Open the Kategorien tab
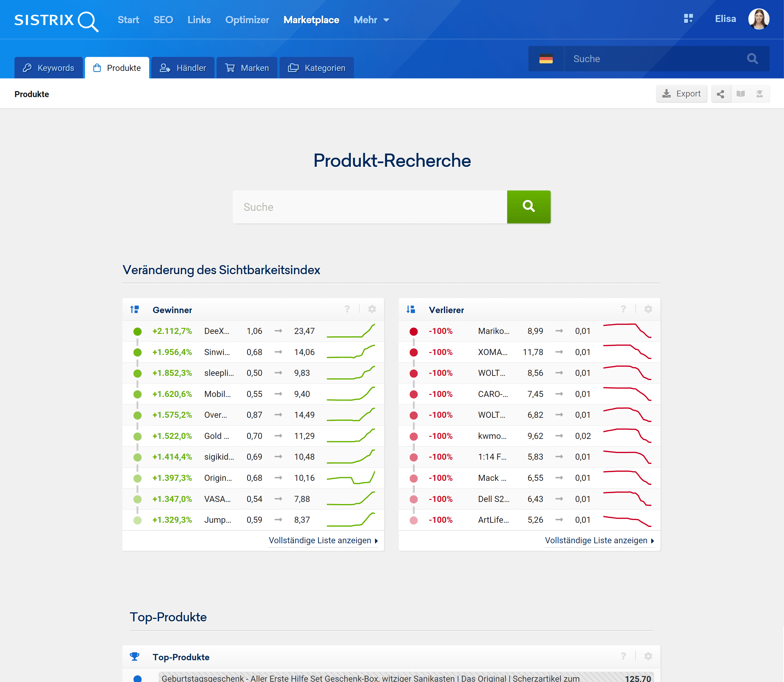784x682 pixels. [x=317, y=68]
